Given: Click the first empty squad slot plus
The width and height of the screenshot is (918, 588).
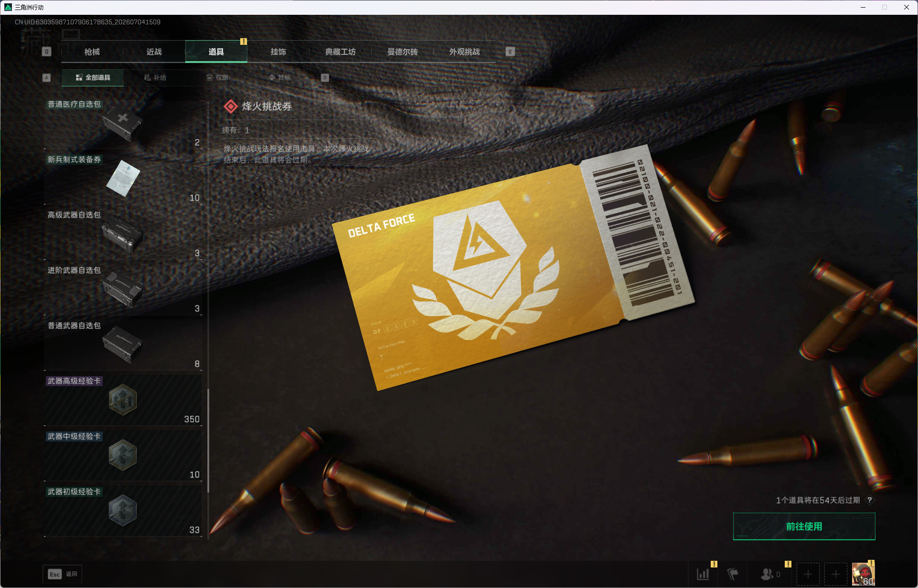Looking at the screenshot, I should click(x=808, y=574).
